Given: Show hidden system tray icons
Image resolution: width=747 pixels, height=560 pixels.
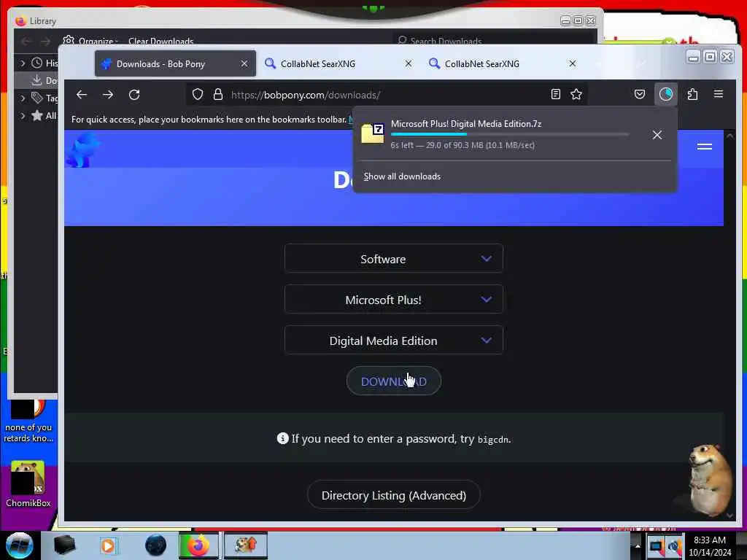Looking at the screenshot, I should point(638,545).
